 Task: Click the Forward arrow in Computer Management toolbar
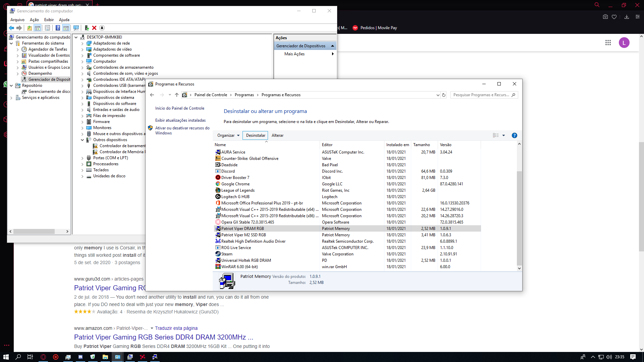click(19, 28)
